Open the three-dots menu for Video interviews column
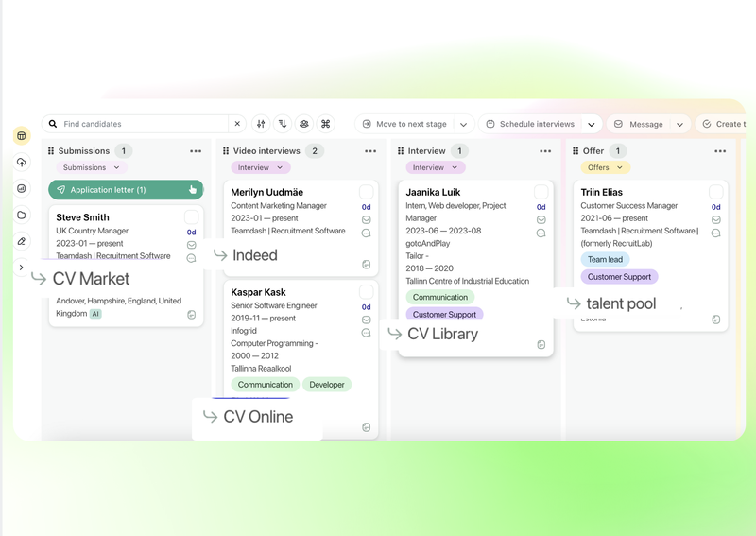 pyautogui.click(x=370, y=151)
